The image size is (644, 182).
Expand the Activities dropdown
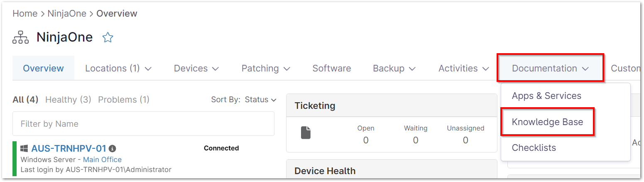(x=464, y=69)
